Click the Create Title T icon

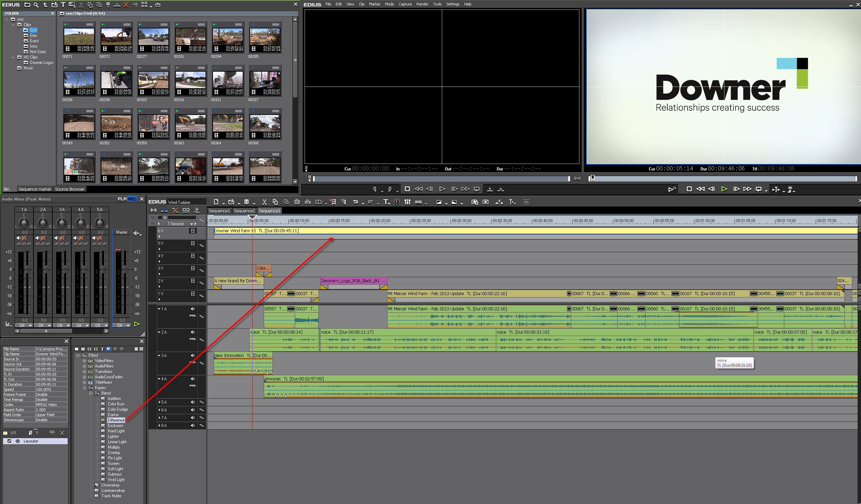[385, 202]
